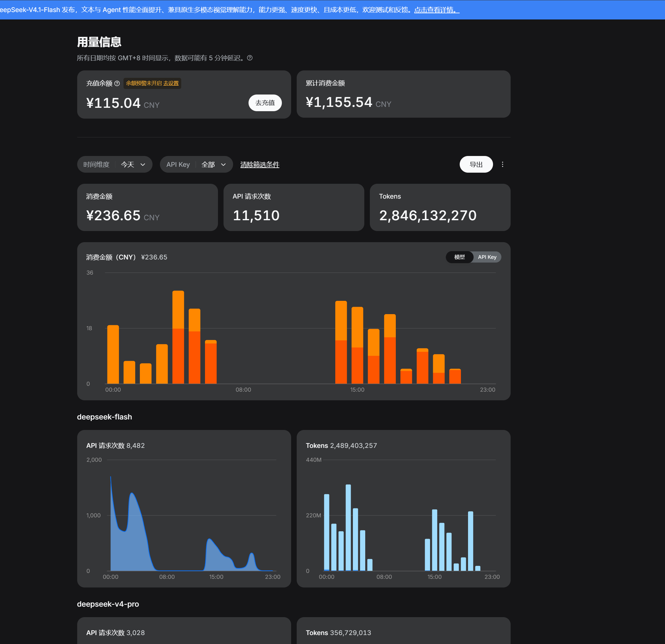Click the 导出 export button
This screenshot has height=644, width=665.
coord(476,164)
